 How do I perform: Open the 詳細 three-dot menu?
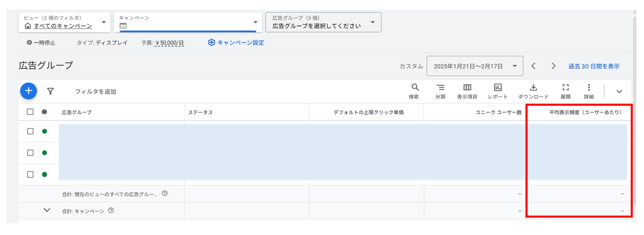589,87
